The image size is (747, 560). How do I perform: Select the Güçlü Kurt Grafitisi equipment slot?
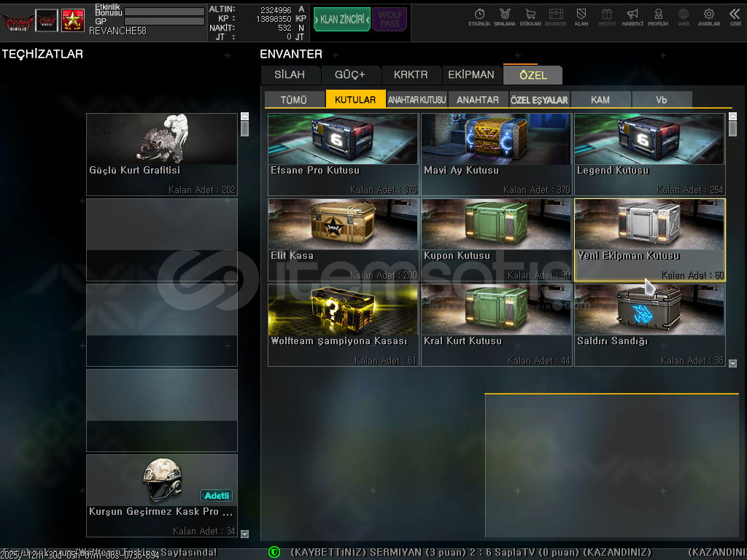pos(162,155)
